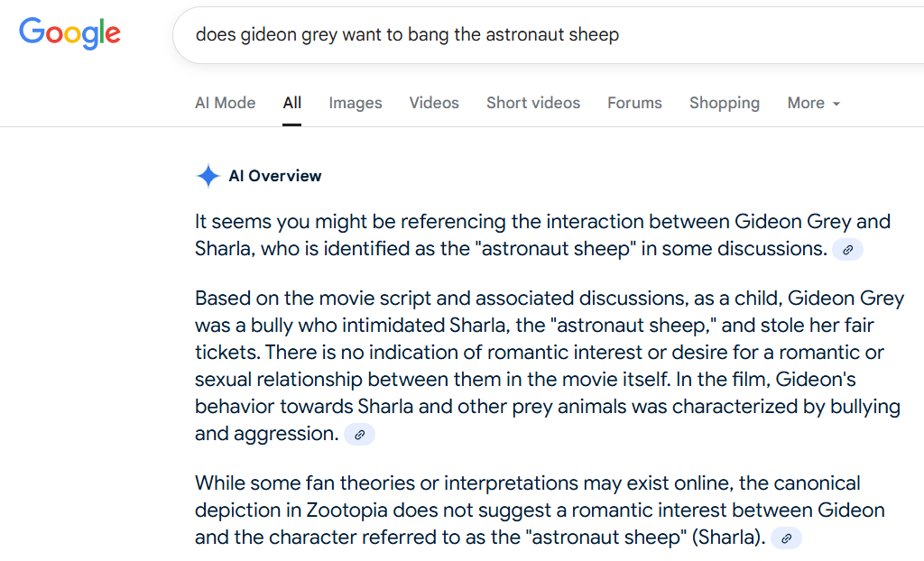Screen dimensions: 924x561
Task: Click paragraph starting 'It seems you might'
Action: click(542, 235)
